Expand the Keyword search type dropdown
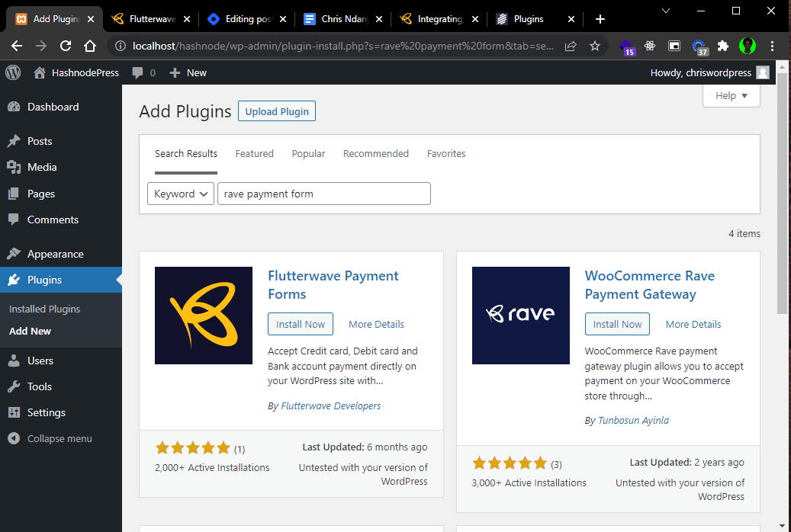The image size is (791, 532). (181, 194)
